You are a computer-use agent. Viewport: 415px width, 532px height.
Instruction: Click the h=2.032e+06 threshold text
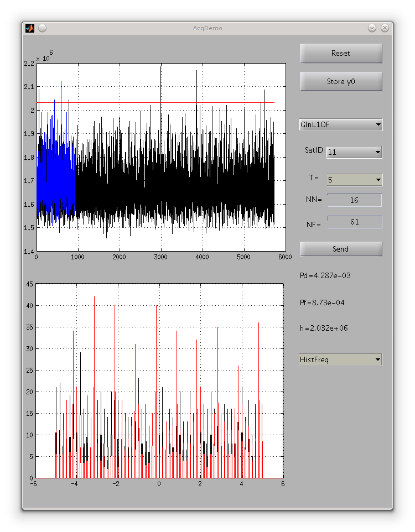coord(323,328)
